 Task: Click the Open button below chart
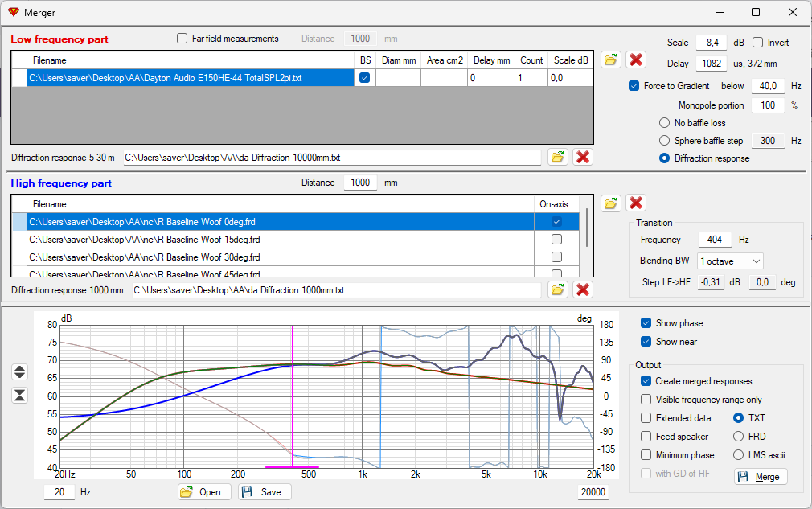coord(203,492)
